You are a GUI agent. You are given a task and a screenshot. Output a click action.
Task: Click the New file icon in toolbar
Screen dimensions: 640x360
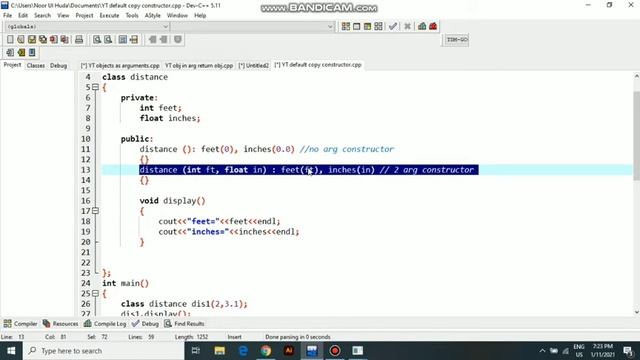[x=10, y=39]
